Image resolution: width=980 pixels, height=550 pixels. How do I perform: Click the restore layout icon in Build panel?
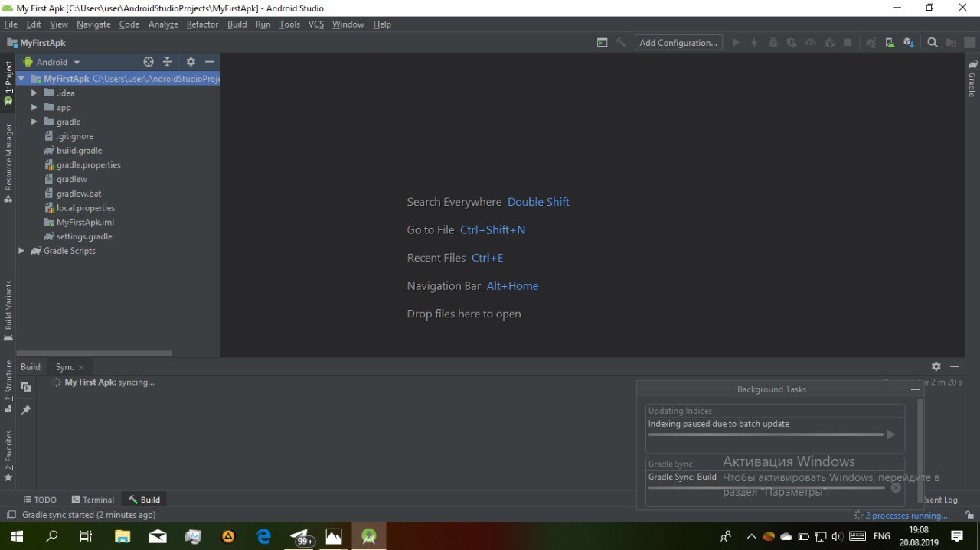(26, 387)
